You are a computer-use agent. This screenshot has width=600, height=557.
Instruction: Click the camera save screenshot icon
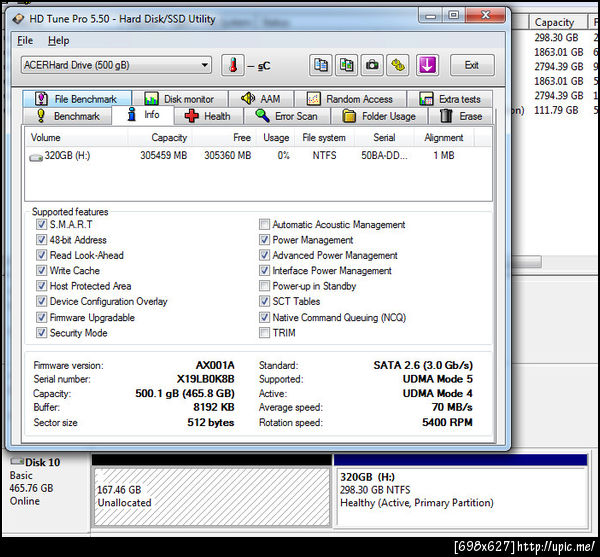(372, 65)
